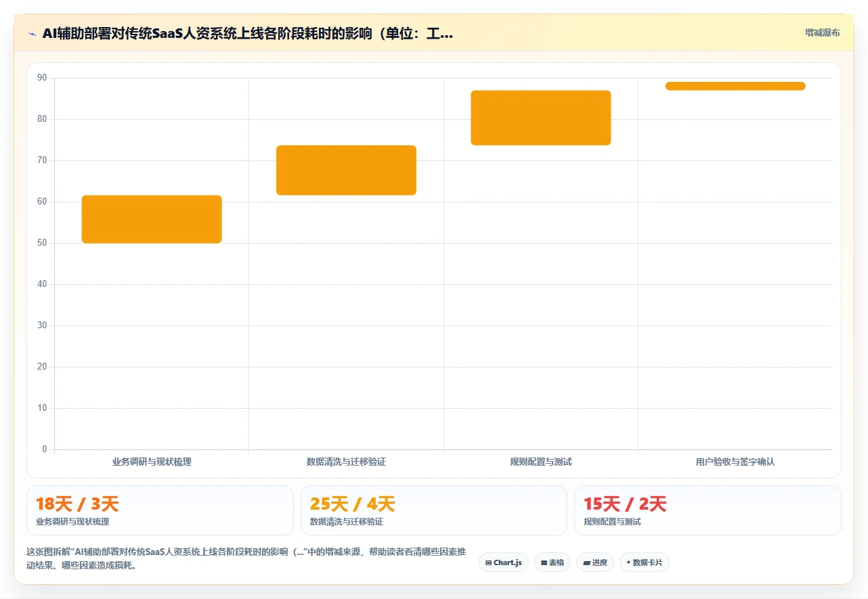
Task: Click the 0 y-axis tick label
Action: pos(45,449)
